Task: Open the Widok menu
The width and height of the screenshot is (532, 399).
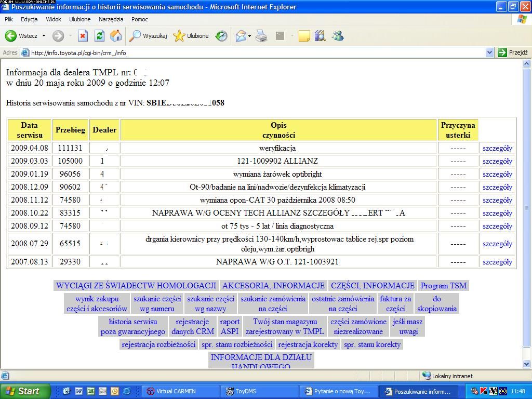Action: [x=54, y=19]
